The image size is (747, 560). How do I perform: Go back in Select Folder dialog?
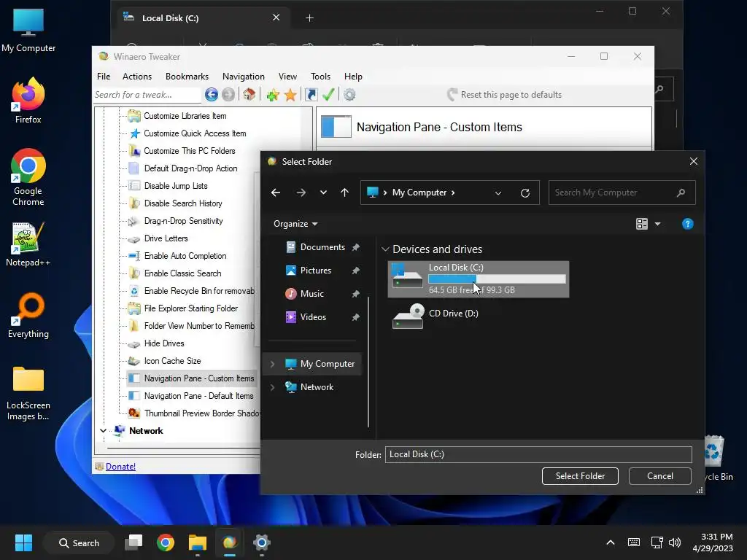click(x=275, y=192)
